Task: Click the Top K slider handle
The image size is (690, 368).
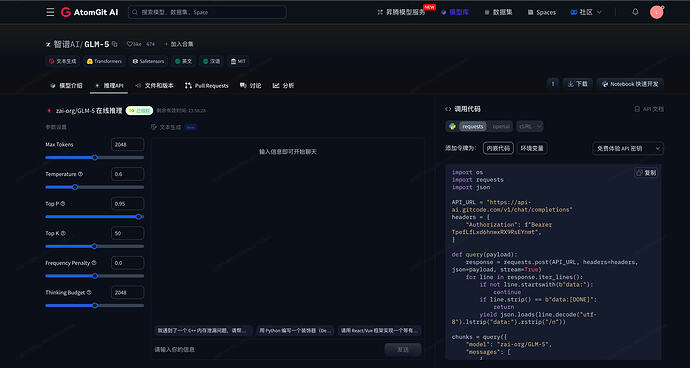Action: [x=94, y=246]
